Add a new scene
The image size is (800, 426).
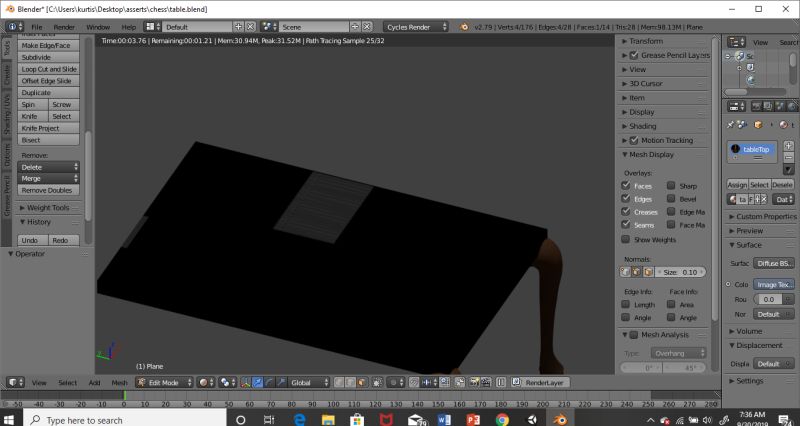point(355,27)
